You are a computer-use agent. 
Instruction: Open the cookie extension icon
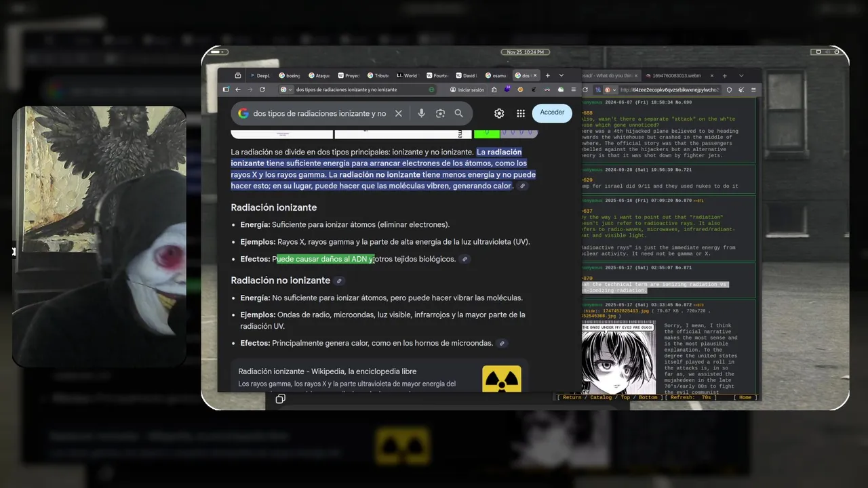(520, 89)
